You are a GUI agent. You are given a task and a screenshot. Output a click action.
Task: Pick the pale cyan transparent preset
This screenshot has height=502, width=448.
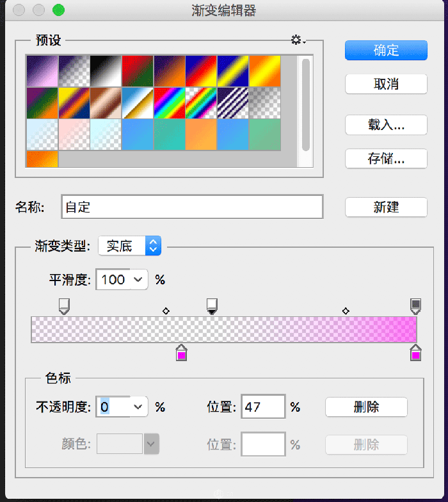pyautogui.click(x=106, y=134)
